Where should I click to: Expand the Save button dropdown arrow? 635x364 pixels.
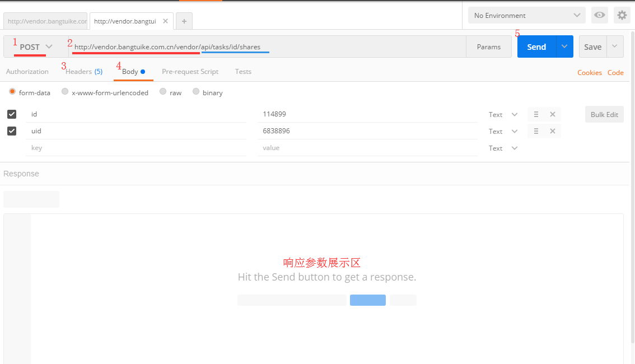click(x=615, y=46)
